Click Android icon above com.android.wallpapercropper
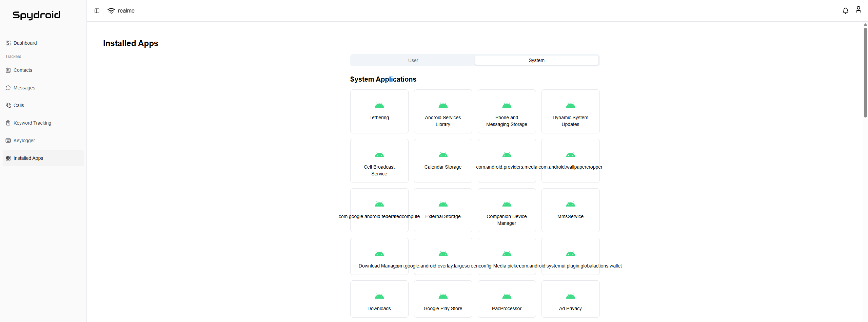868x322 pixels. click(x=570, y=155)
